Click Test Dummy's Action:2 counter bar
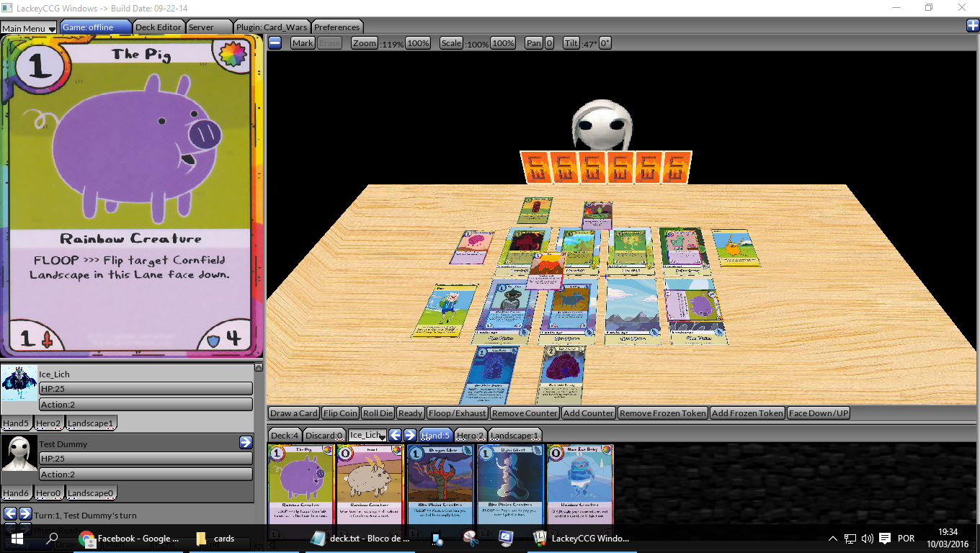Screen dimensions: 980x553 [x=146, y=475]
